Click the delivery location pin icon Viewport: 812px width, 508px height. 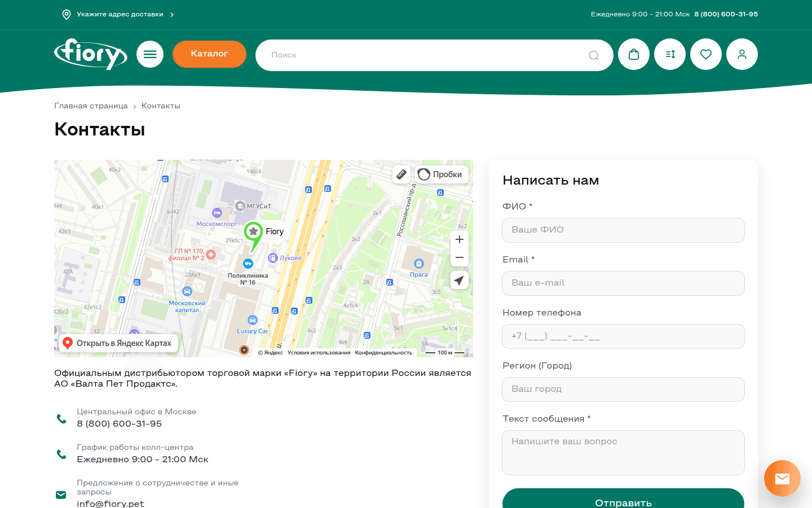[67, 15]
